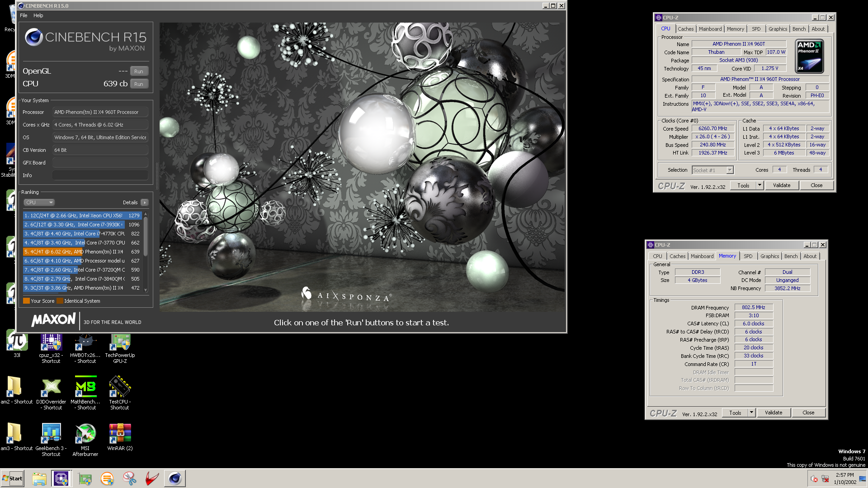
Task: Open the Socket #1 selection dropdown
Action: tap(713, 170)
